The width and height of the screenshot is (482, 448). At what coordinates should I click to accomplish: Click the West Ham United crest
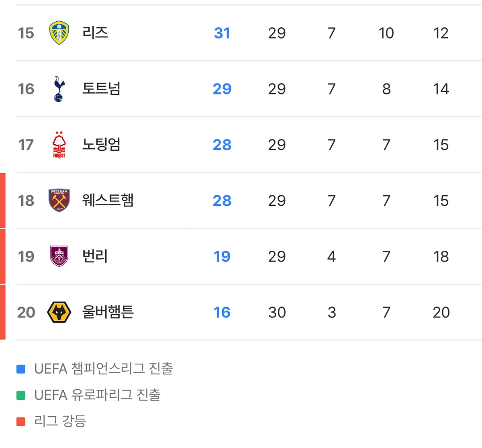(x=59, y=200)
